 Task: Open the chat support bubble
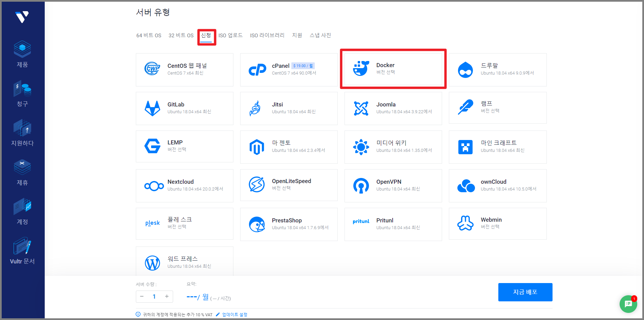tap(628, 304)
